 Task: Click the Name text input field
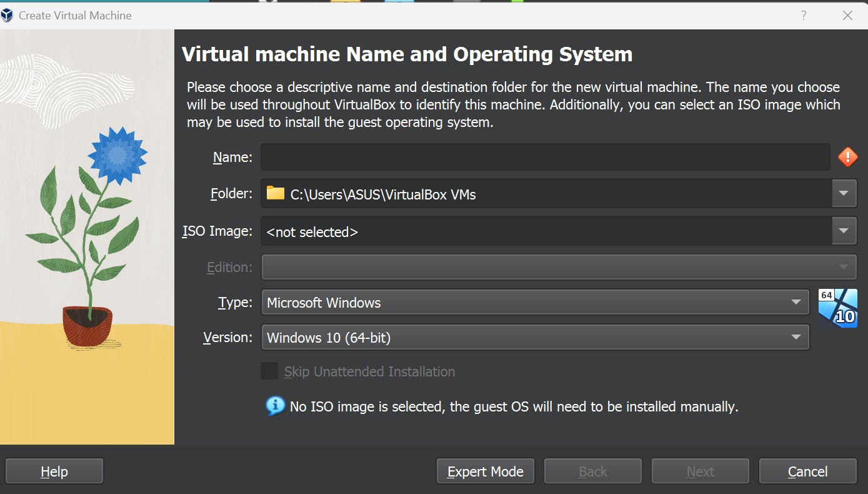click(x=545, y=157)
